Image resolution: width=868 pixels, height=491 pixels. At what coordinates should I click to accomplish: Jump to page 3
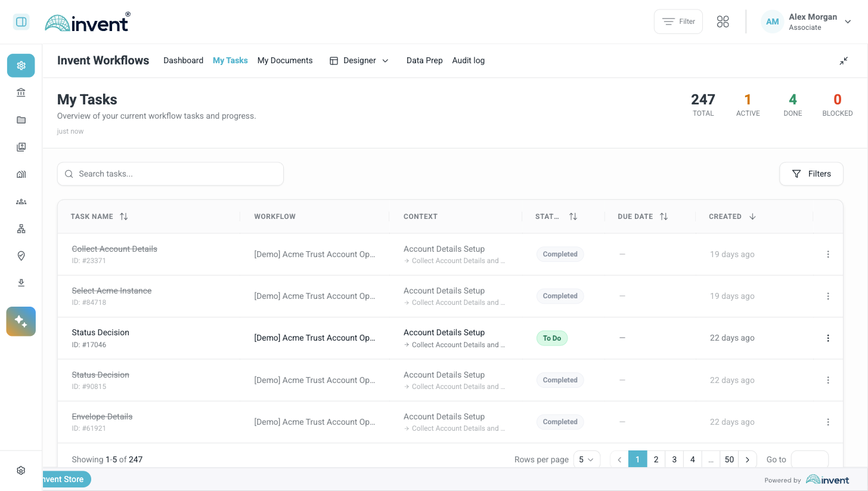pos(674,459)
